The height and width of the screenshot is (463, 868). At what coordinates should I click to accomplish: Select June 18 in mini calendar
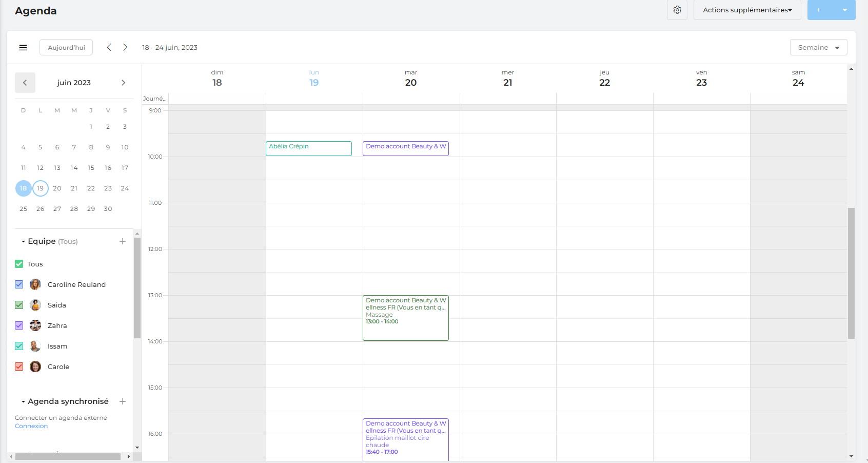pyautogui.click(x=24, y=188)
